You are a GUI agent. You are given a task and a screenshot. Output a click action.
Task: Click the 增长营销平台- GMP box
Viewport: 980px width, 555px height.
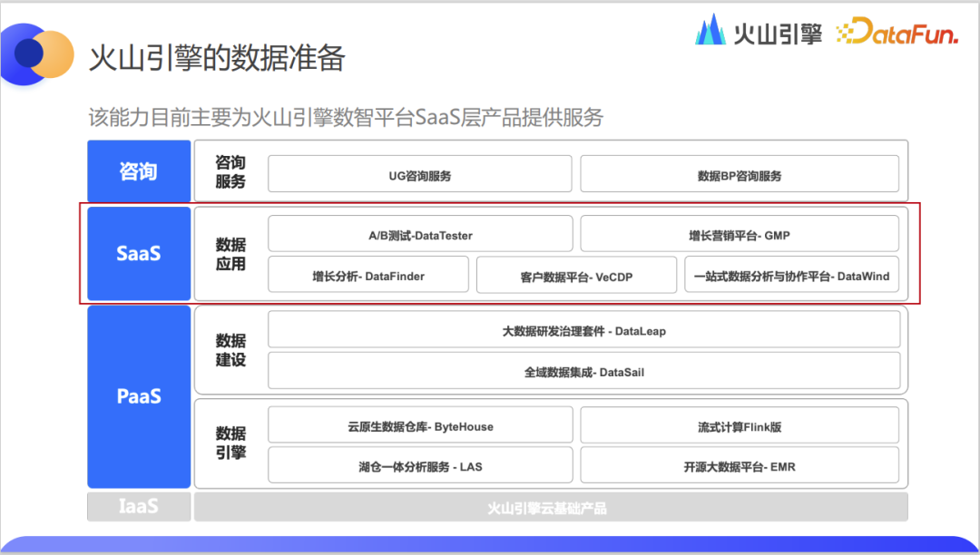740,233
